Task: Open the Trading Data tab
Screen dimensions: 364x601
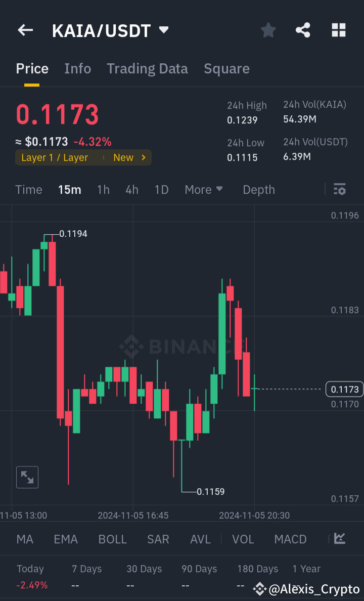Action: coord(147,68)
